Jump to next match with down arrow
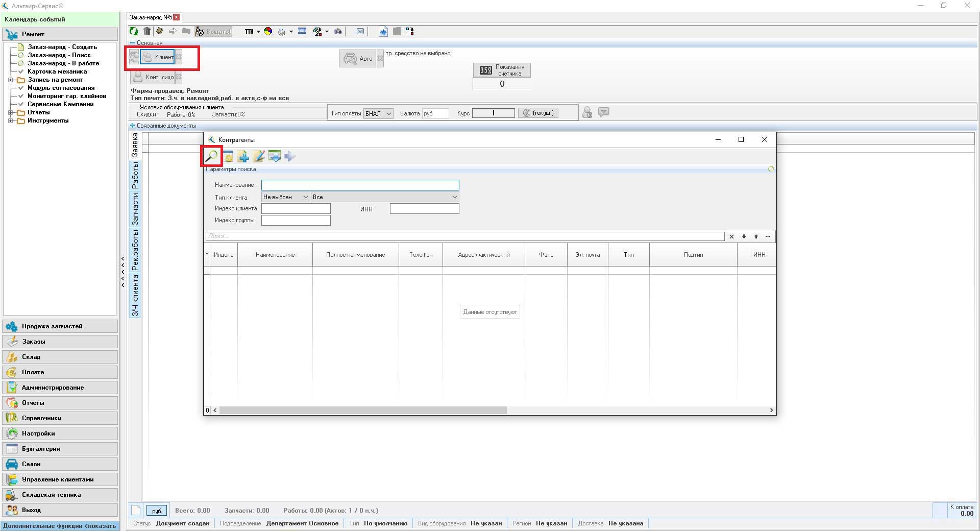Image resolution: width=980 pixels, height=531 pixels. pyautogui.click(x=744, y=236)
